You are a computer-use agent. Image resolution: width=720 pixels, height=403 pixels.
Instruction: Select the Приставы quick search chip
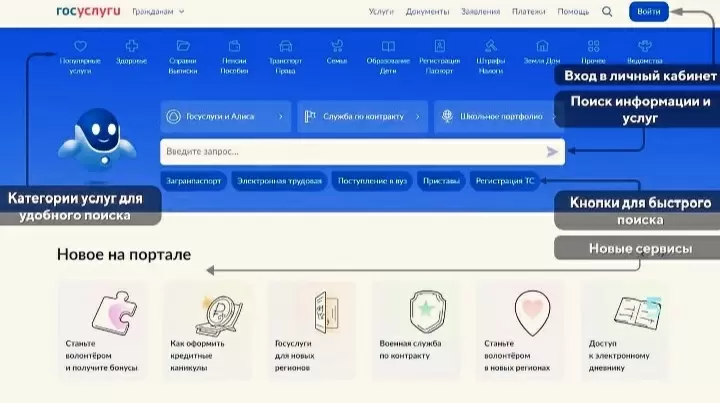[441, 181]
